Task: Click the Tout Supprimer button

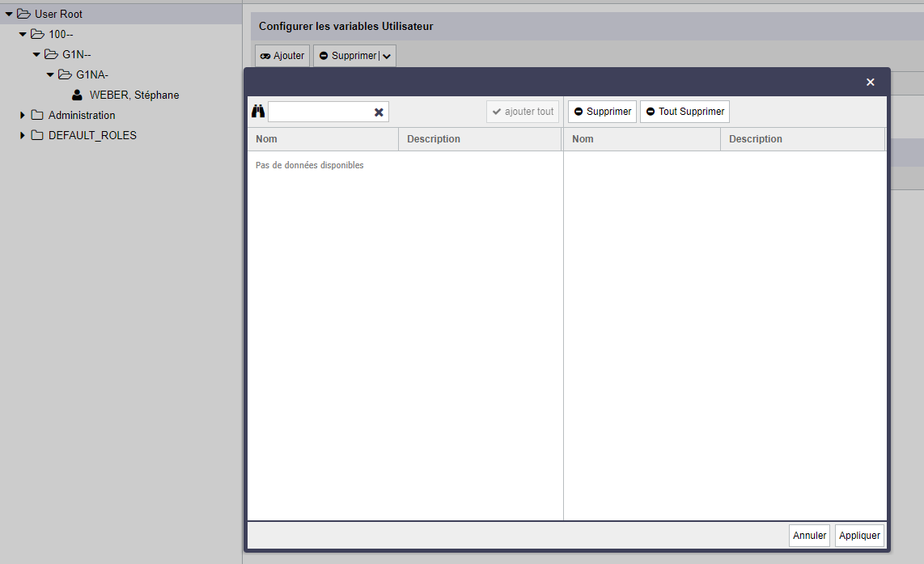Action: pos(685,112)
